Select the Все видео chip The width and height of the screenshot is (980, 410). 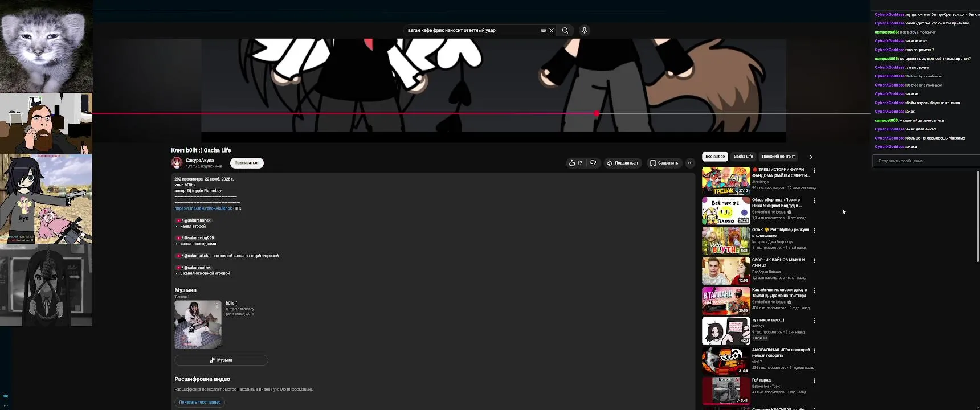715,157
